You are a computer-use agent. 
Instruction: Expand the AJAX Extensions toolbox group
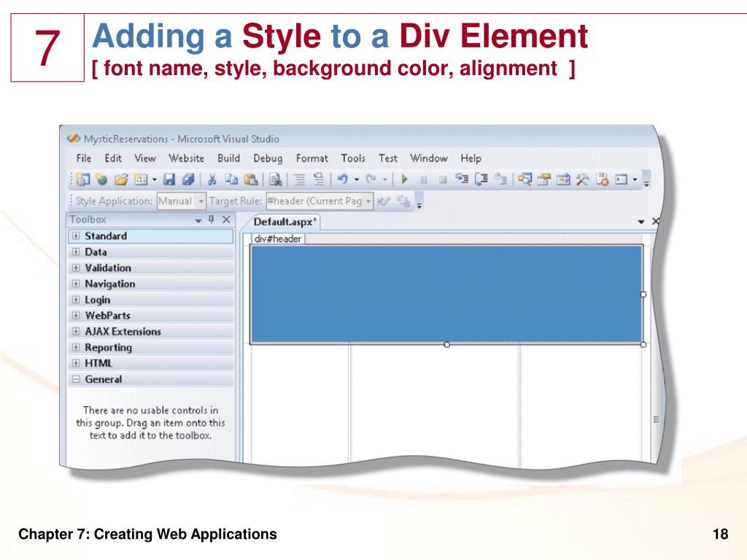76,332
